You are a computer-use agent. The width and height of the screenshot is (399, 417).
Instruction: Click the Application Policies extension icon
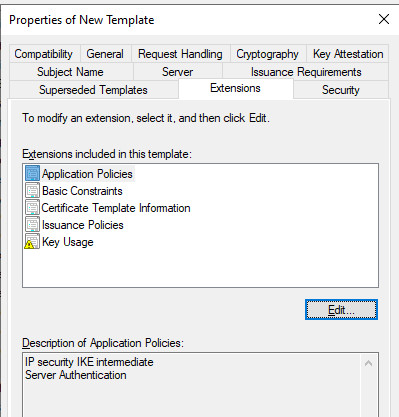32,174
